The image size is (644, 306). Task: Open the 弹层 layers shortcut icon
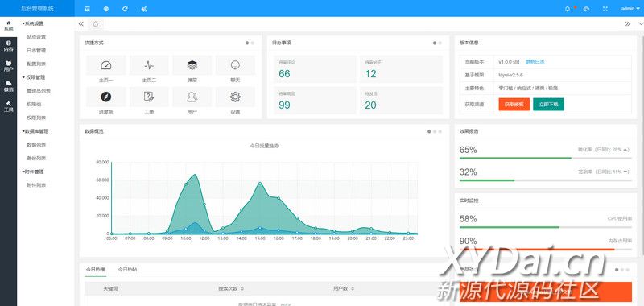click(192, 65)
